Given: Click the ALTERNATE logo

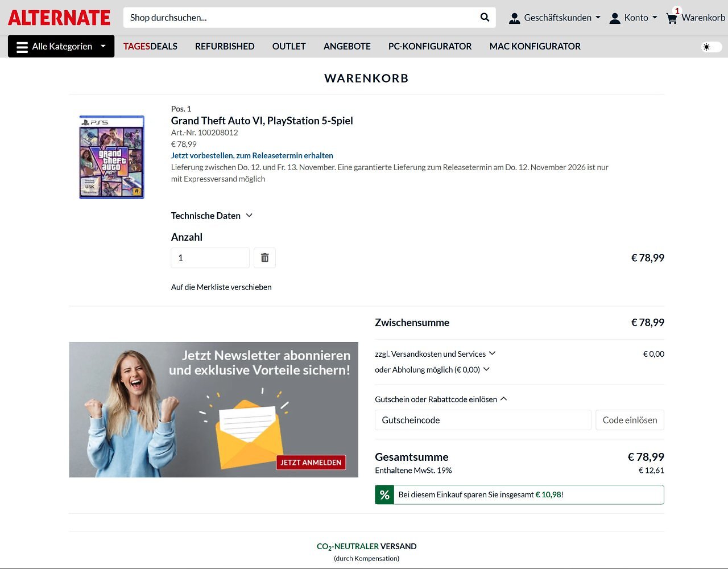Looking at the screenshot, I should (x=59, y=18).
